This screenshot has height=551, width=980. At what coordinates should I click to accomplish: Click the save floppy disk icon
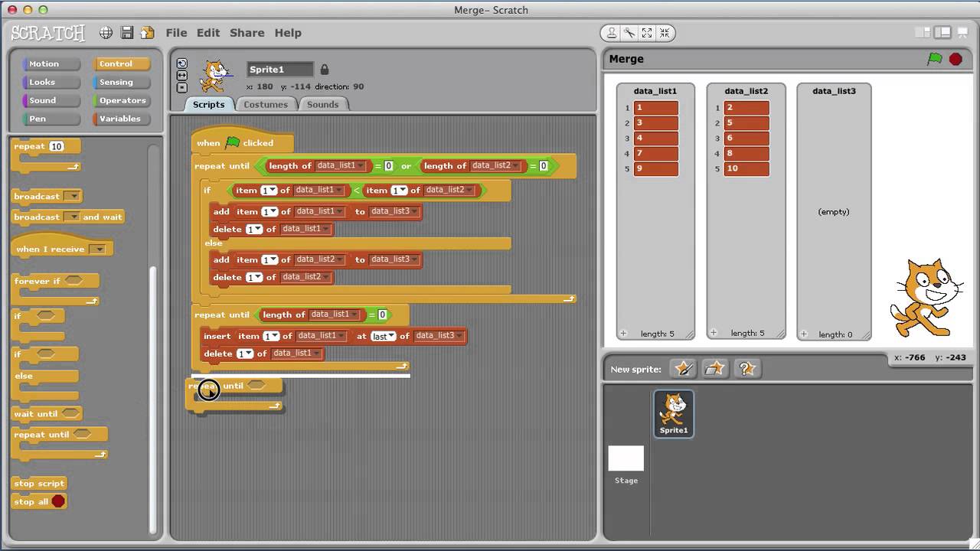click(x=127, y=33)
